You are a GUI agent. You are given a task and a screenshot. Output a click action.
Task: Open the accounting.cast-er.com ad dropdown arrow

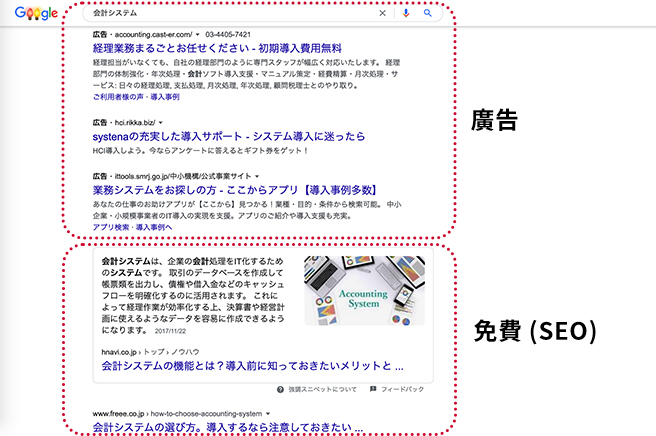point(198,35)
